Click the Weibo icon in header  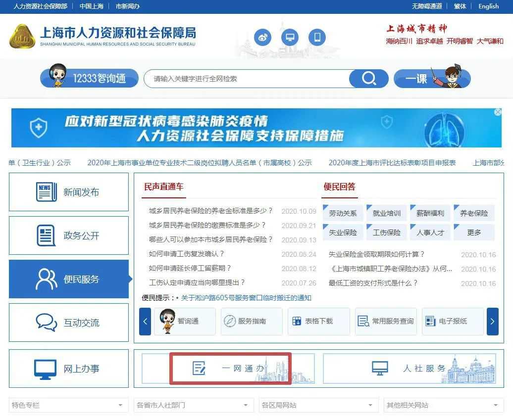coord(263,38)
